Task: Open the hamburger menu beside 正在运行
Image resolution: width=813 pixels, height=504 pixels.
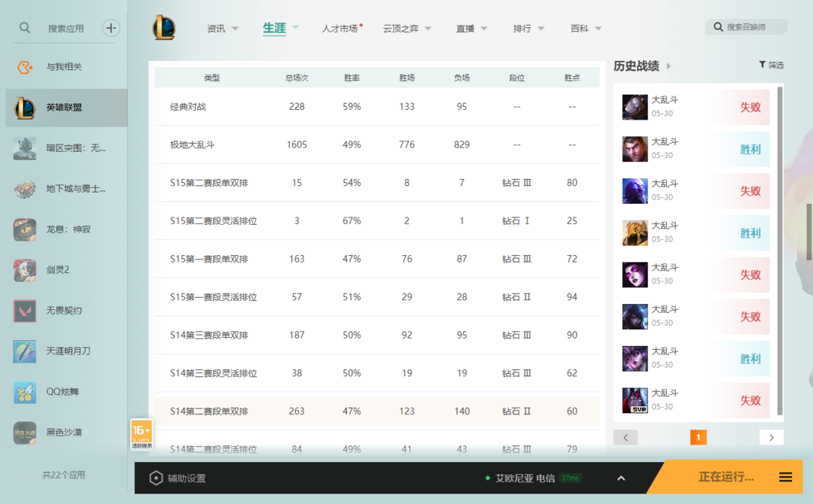Action: [x=785, y=477]
